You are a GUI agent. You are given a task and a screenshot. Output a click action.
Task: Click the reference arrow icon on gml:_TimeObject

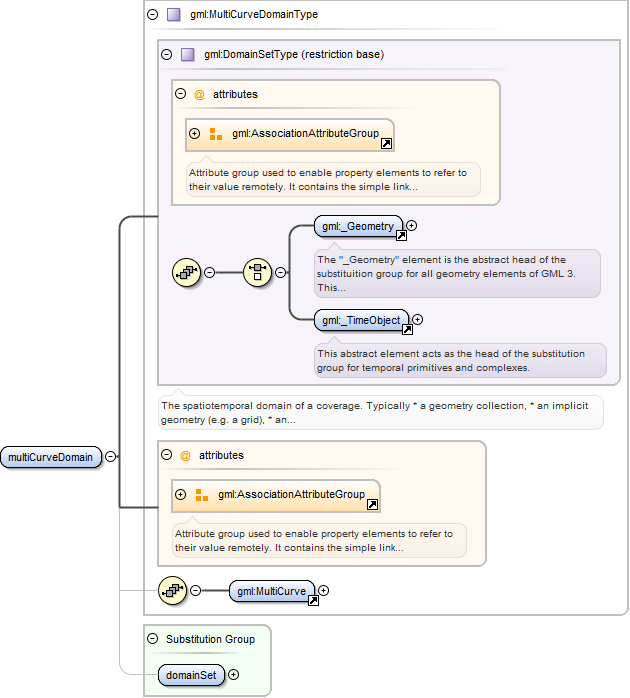point(407,329)
